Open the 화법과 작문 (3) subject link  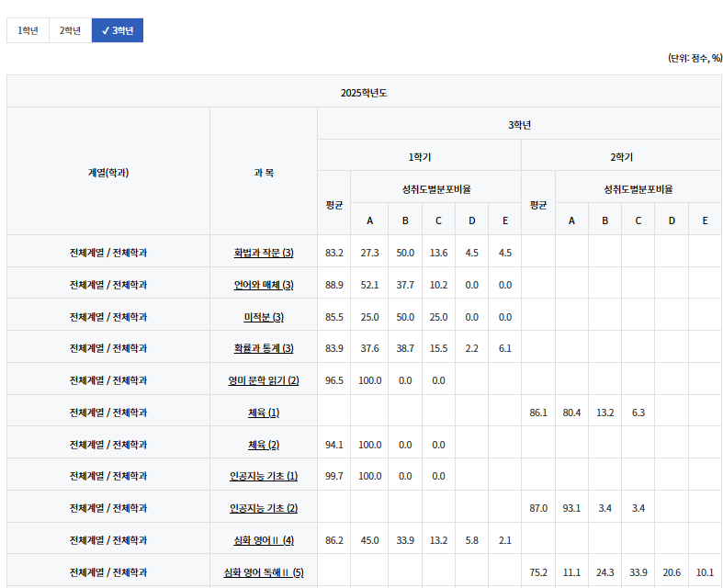[x=264, y=253]
